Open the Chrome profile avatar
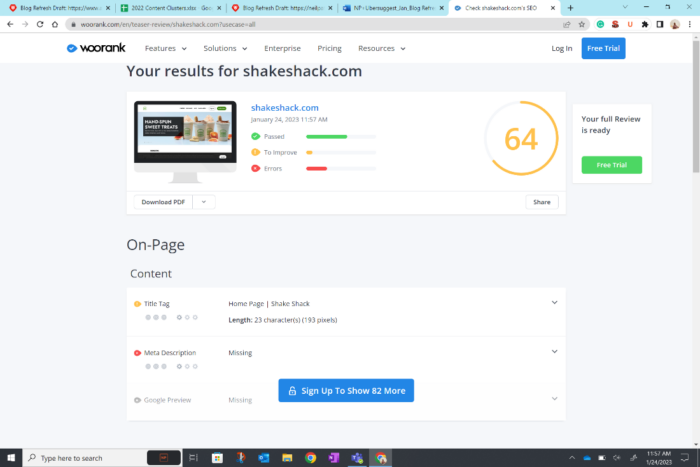This screenshot has height=467, width=700. click(x=675, y=25)
